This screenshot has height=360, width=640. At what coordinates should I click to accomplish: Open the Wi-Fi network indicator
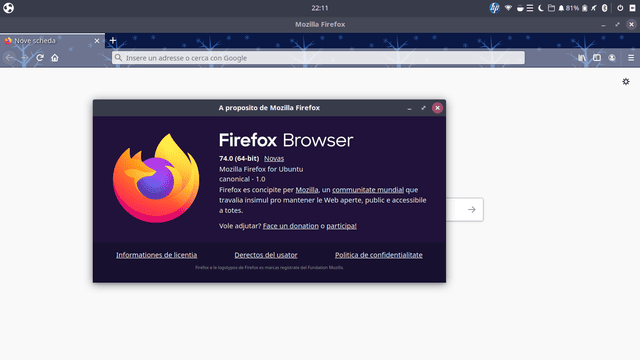(x=508, y=8)
